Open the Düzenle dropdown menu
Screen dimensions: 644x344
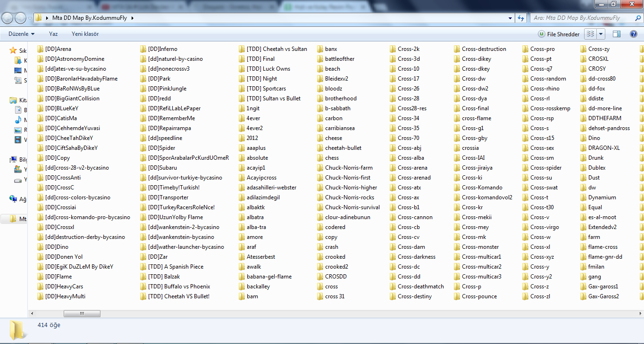pos(22,34)
